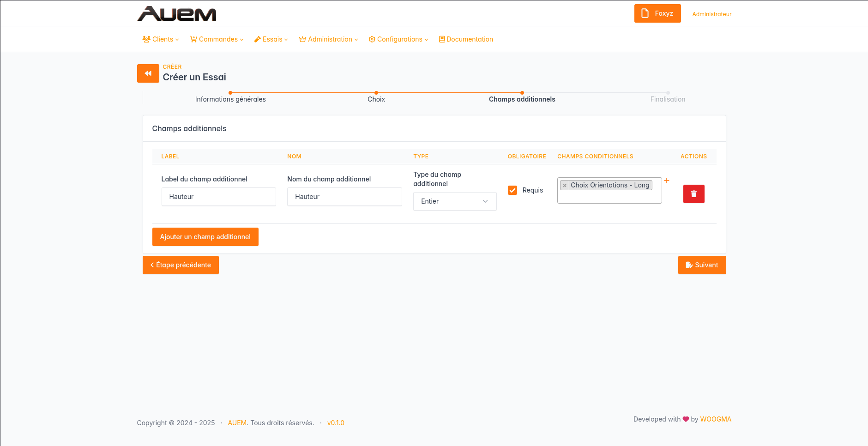Return via Étape précédente button
868x446 pixels.
[181, 265]
